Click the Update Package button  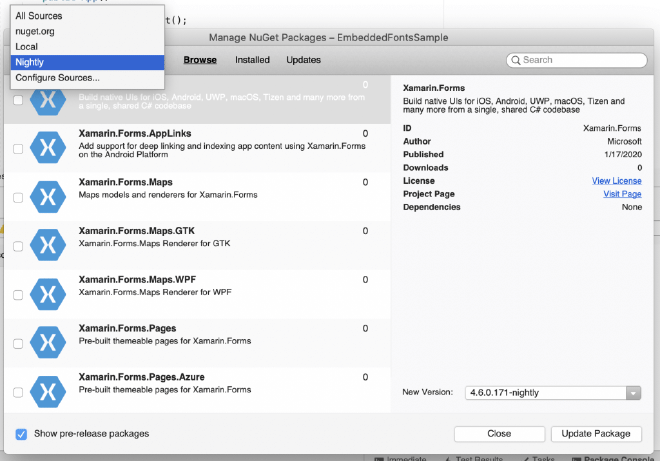[596, 434]
